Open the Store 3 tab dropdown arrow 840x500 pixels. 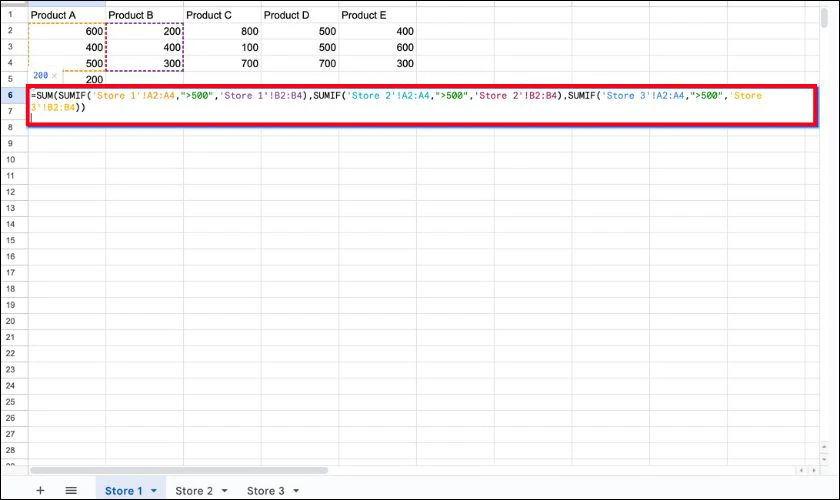[x=296, y=490]
